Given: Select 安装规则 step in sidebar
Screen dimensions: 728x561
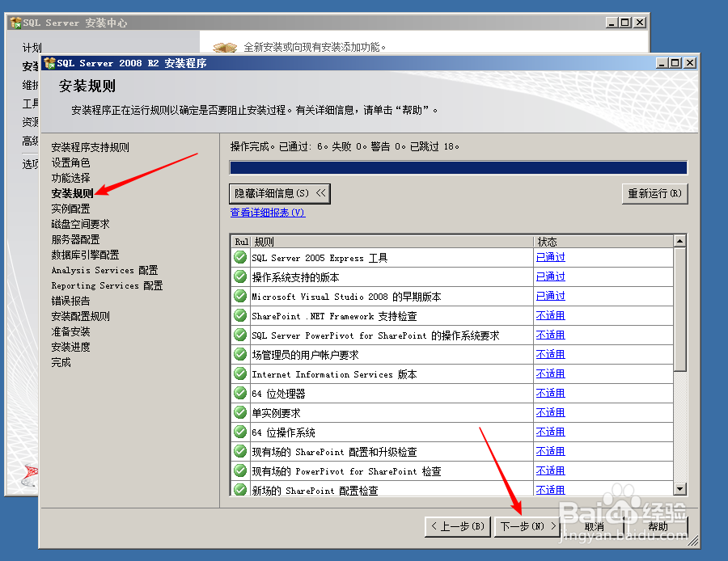Looking at the screenshot, I should click(x=73, y=193).
